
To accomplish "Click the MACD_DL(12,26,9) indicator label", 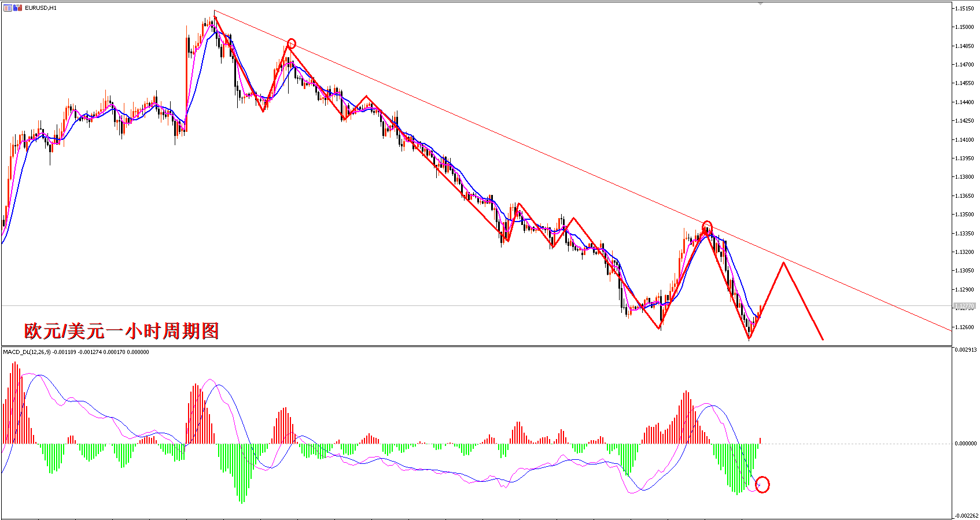I will pyautogui.click(x=27, y=352).
